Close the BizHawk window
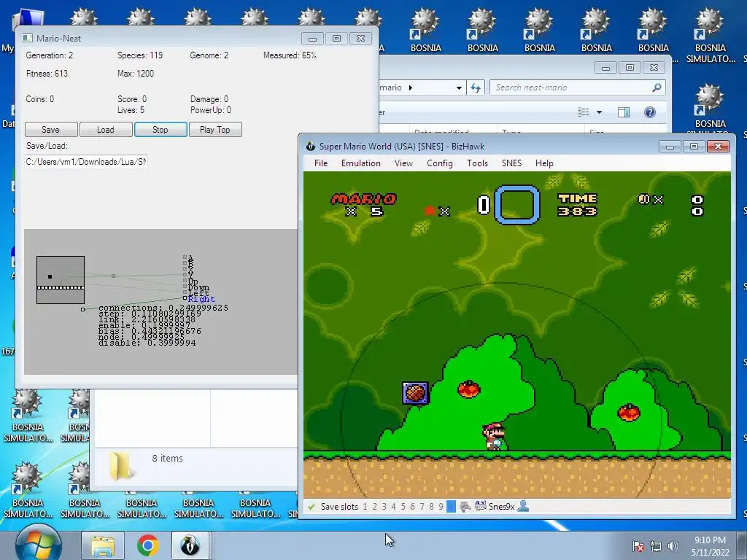 tap(718, 146)
